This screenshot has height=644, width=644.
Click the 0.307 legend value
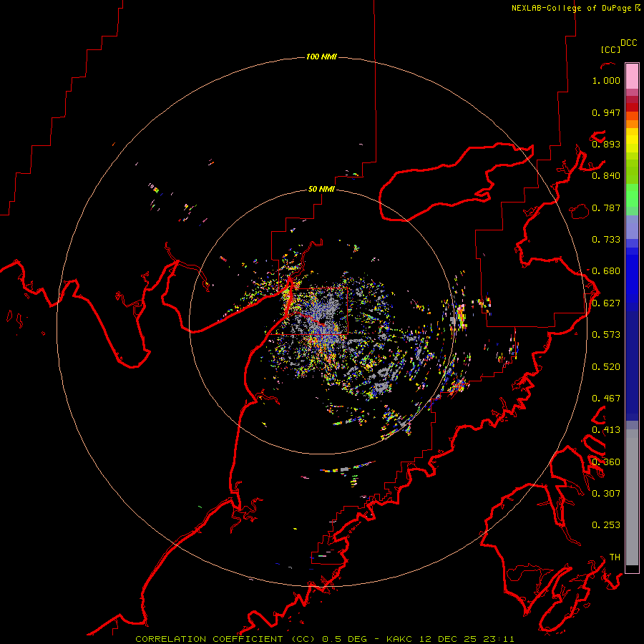(606, 493)
